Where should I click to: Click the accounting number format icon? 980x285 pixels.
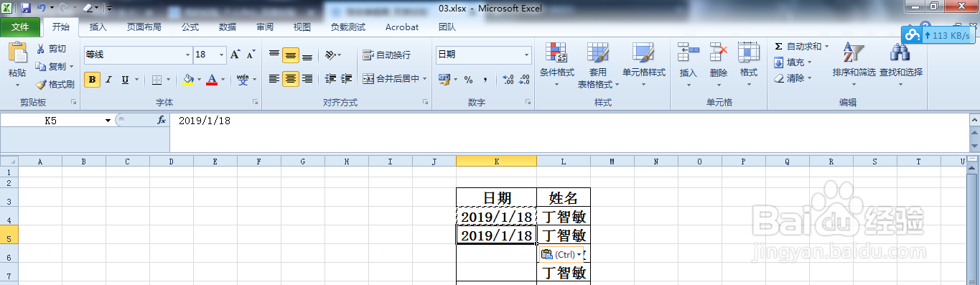click(x=444, y=79)
